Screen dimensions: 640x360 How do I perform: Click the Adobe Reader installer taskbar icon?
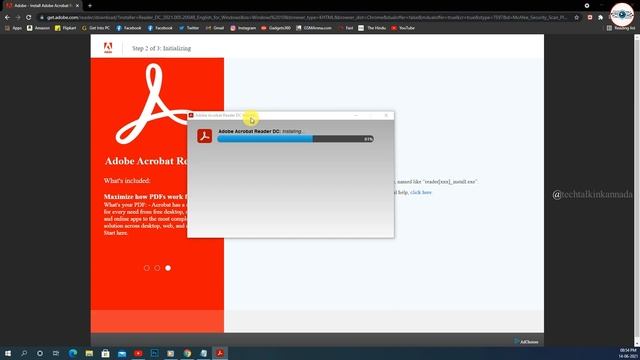(220, 353)
